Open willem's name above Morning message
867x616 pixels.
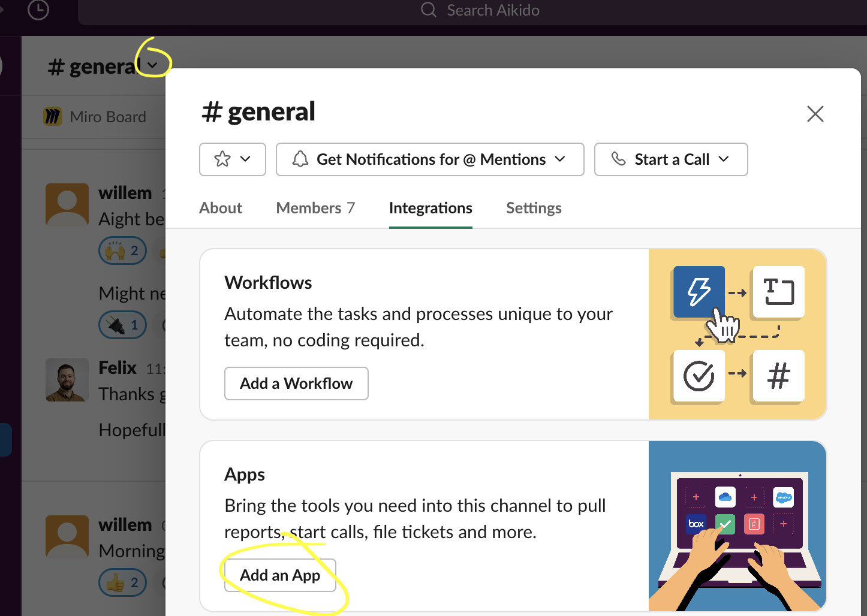pyautogui.click(x=125, y=524)
